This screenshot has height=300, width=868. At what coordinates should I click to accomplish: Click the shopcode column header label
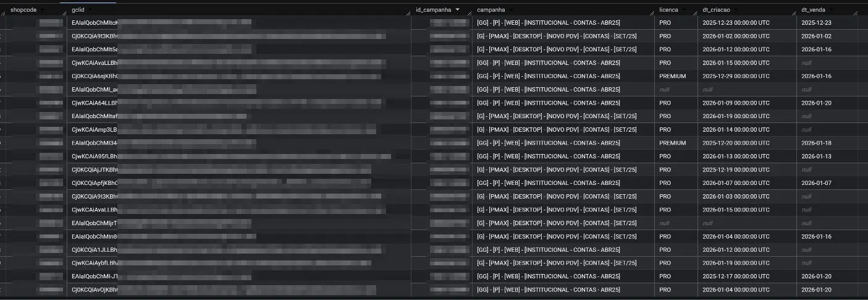point(23,10)
